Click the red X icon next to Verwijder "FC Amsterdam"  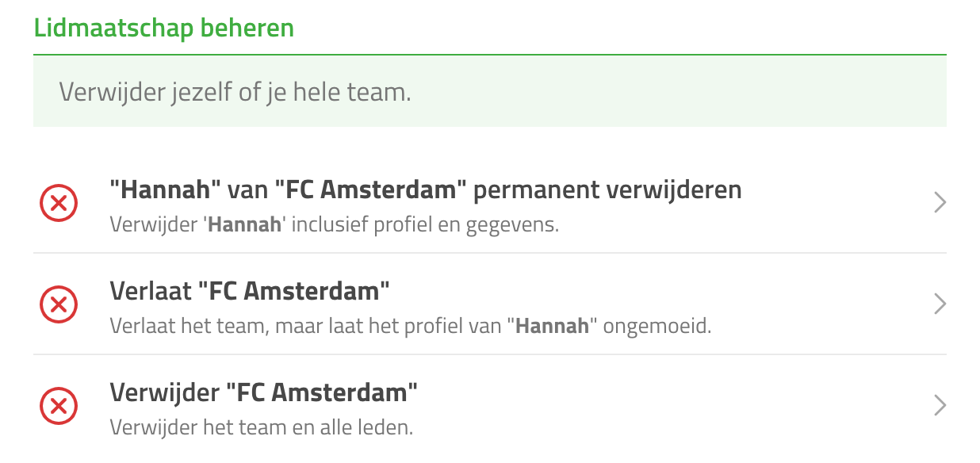point(59,406)
